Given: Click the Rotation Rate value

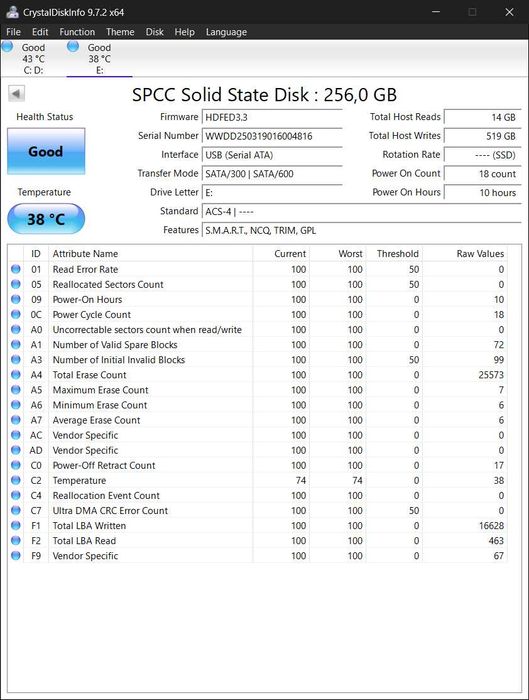Looking at the screenshot, I should point(483,155).
